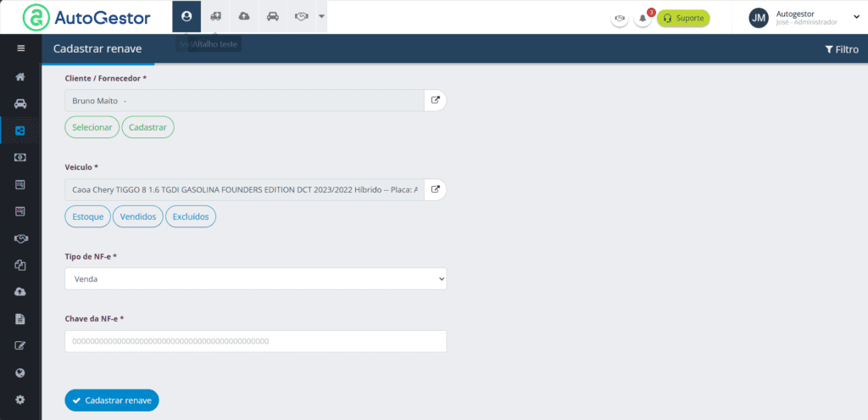This screenshot has width=868, height=420.
Task: Expand the Tipo de NF-e dropdown
Action: point(255,278)
